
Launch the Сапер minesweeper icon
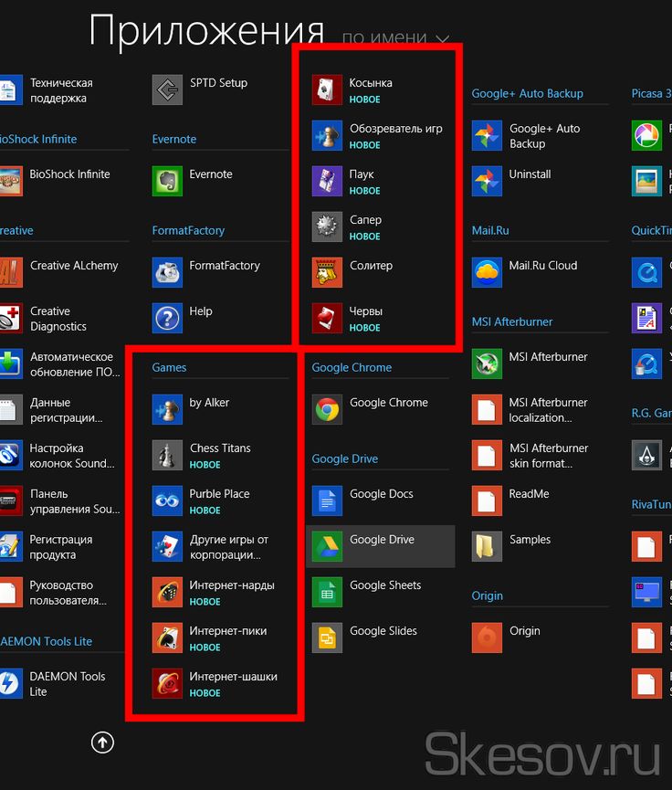[327, 226]
